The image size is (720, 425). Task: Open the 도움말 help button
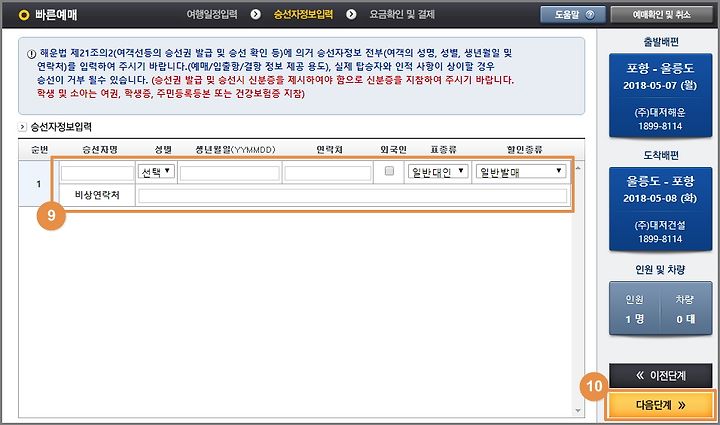click(x=573, y=15)
